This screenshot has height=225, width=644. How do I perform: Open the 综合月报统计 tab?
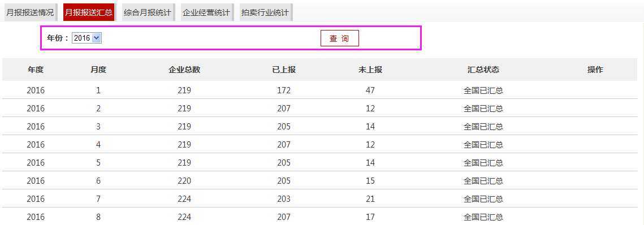click(148, 12)
